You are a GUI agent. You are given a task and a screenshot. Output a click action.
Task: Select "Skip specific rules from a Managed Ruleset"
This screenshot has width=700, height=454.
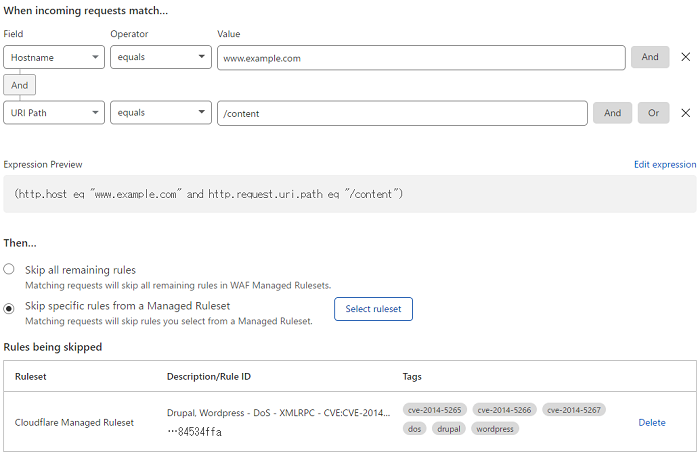(9, 308)
